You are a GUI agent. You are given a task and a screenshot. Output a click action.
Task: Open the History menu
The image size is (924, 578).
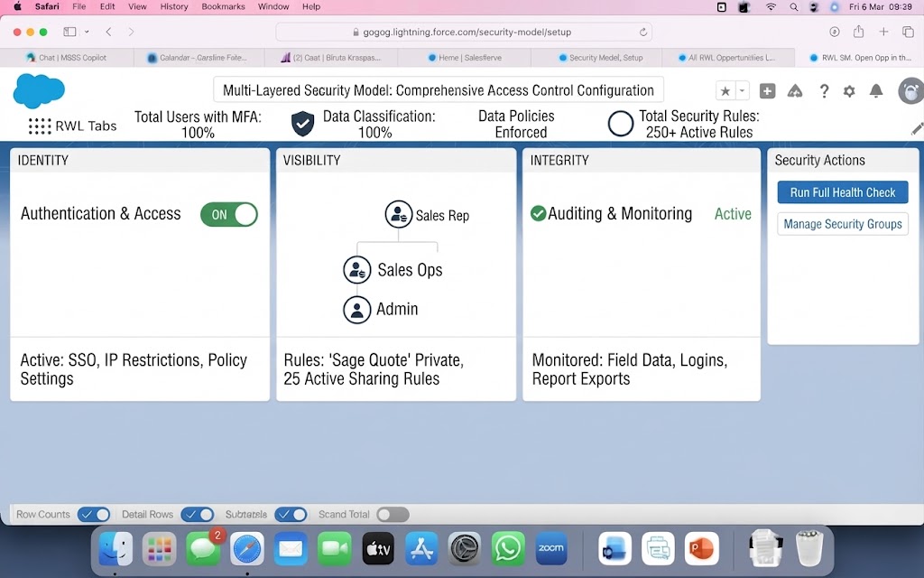pyautogui.click(x=174, y=6)
